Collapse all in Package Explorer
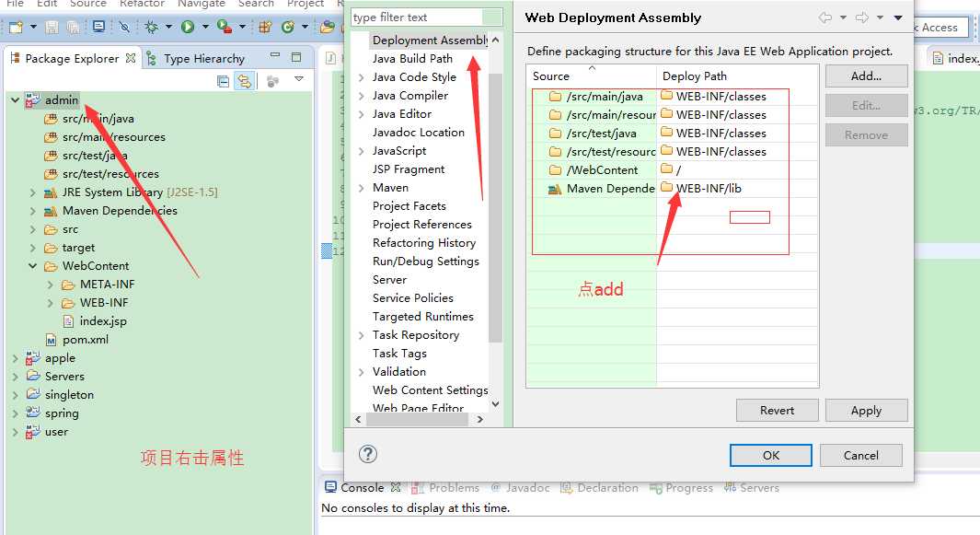 tap(223, 81)
